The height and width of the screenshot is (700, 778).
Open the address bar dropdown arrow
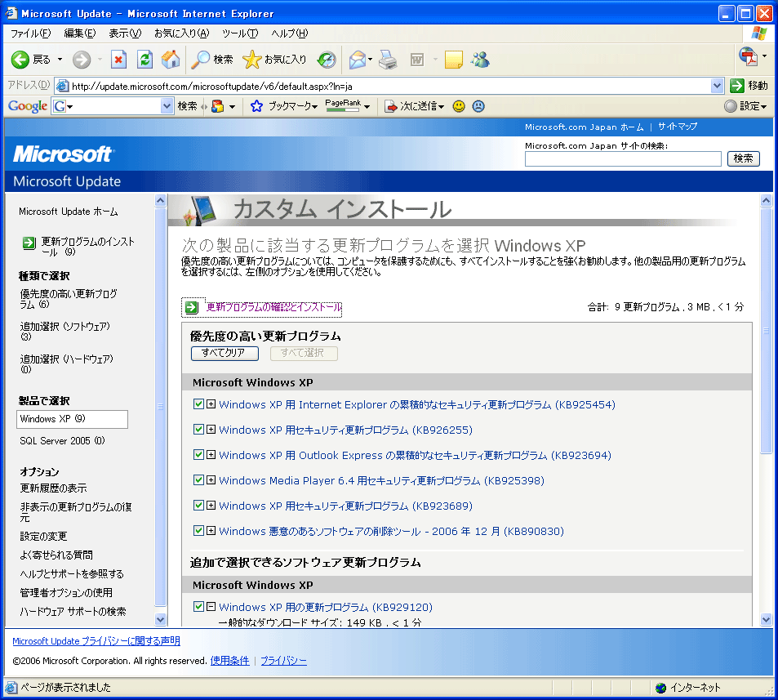[x=717, y=86]
